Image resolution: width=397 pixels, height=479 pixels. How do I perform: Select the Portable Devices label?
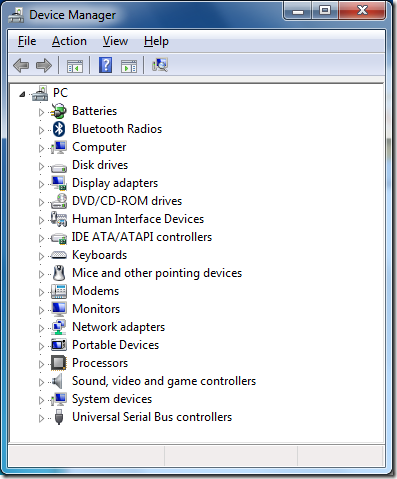click(116, 345)
